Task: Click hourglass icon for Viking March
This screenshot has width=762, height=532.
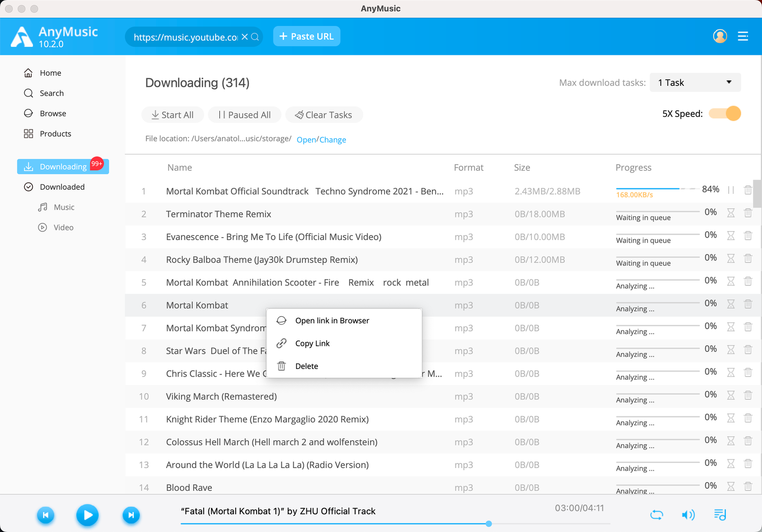Action: point(731,395)
